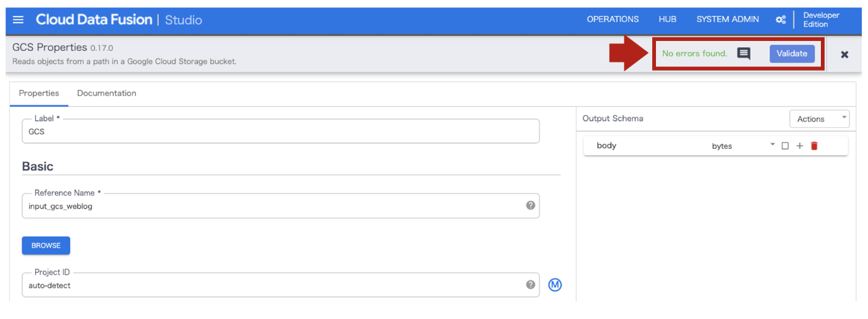Focus the Label input field
Screen dimensions: 868x319
280,131
